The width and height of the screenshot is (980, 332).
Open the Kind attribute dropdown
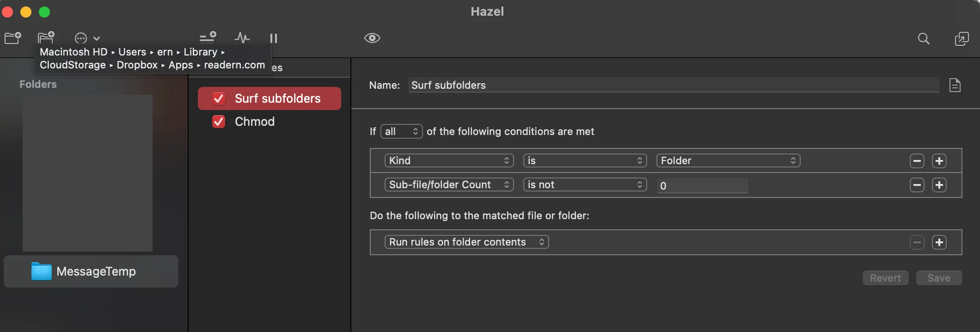(449, 160)
